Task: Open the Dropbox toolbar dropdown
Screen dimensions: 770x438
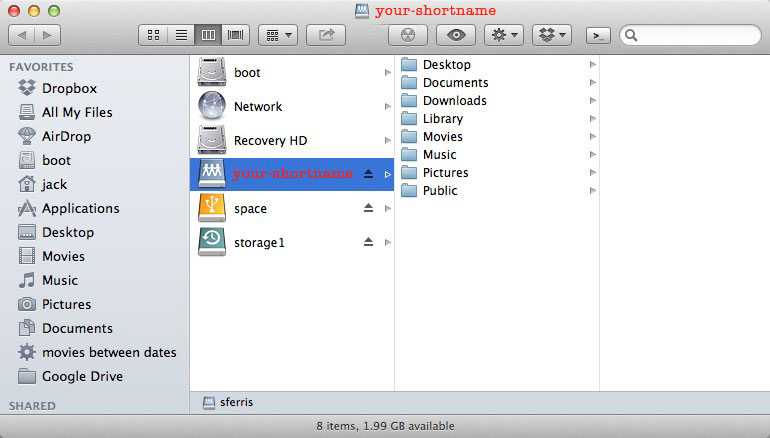Action: 551,35
